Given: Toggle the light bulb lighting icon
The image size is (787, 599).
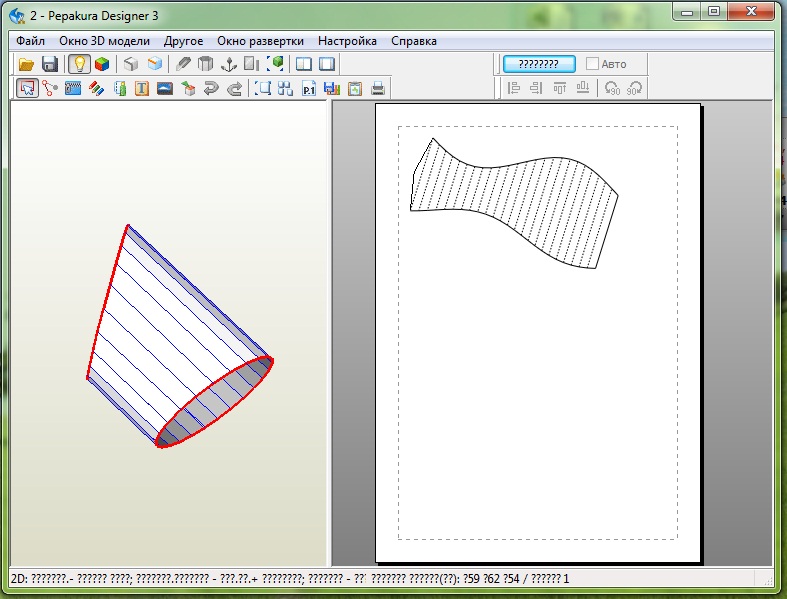Looking at the screenshot, I should coord(79,64).
